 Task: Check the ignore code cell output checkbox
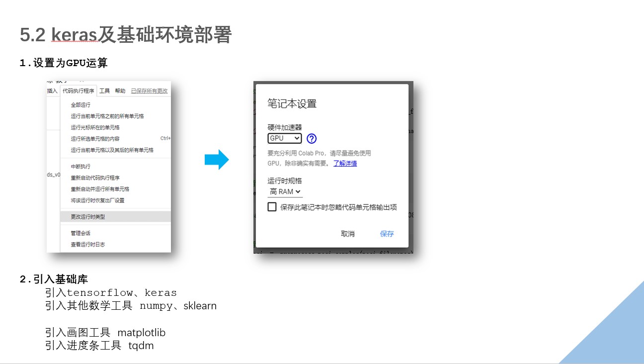[x=272, y=207]
